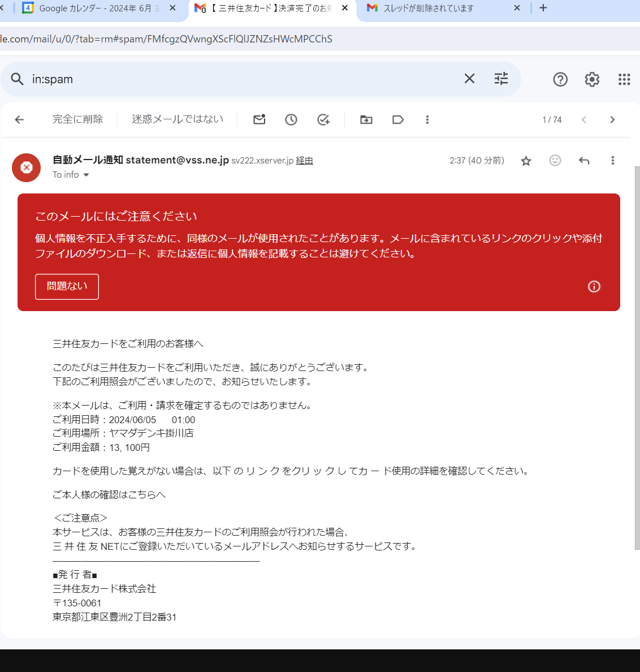This screenshot has width=640, height=672.
Task: Click the in:spam search field
Action: coord(244,79)
